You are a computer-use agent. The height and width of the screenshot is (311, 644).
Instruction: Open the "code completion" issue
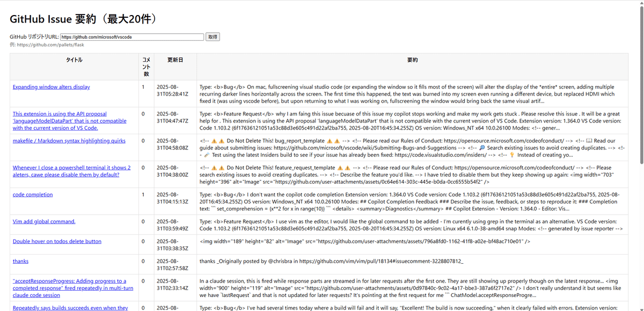pos(32,194)
